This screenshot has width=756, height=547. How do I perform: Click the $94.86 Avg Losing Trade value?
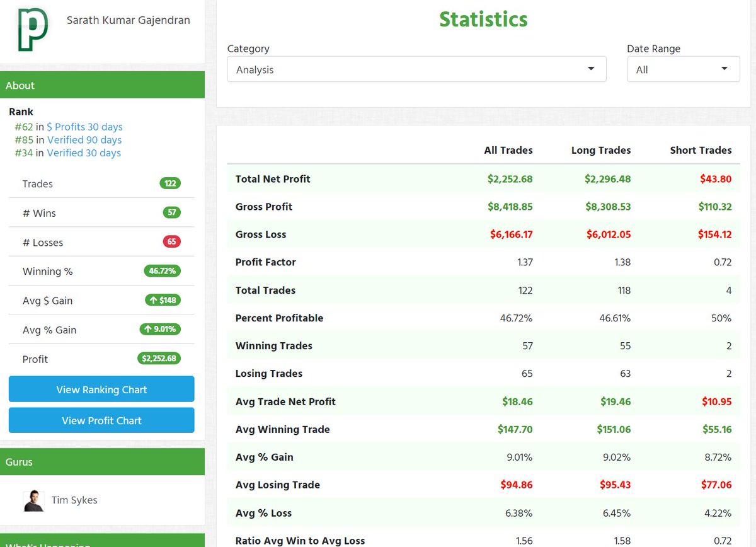pos(517,485)
